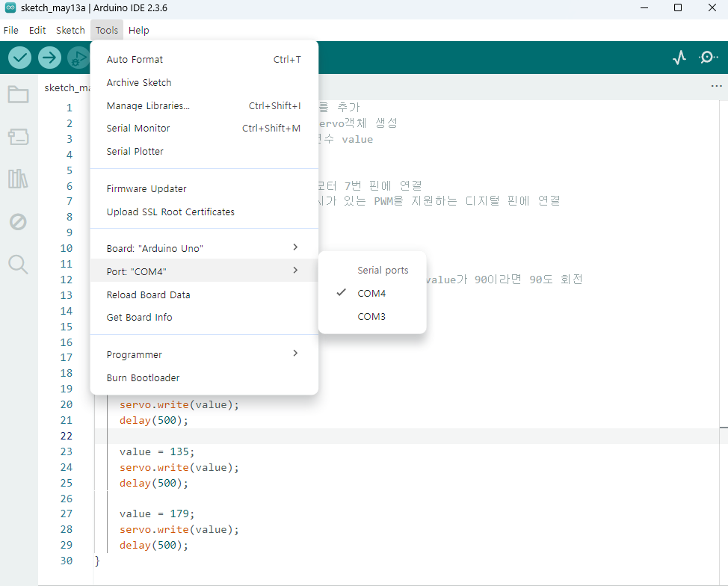Screen dimensions: 728x586
Task: Switch to COM3 serial port
Action: 371,317
